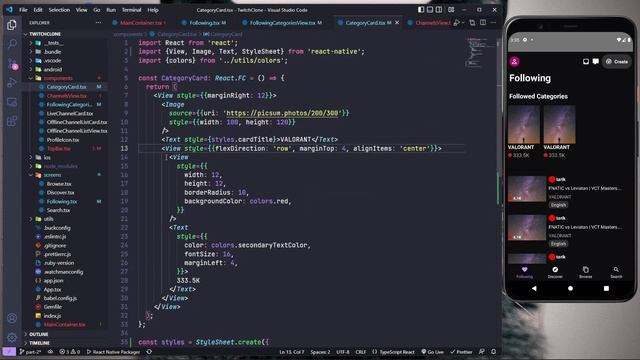Collapse the components folder

coord(58,78)
